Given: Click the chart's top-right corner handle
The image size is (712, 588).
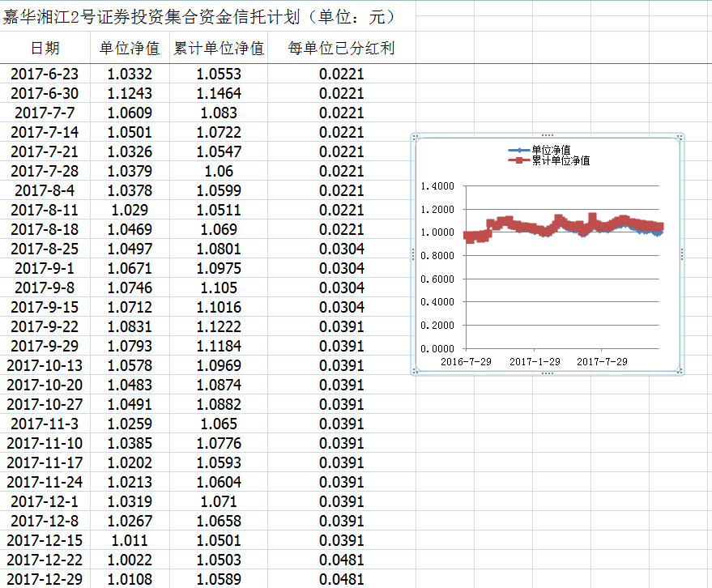Looking at the screenshot, I should [x=681, y=136].
